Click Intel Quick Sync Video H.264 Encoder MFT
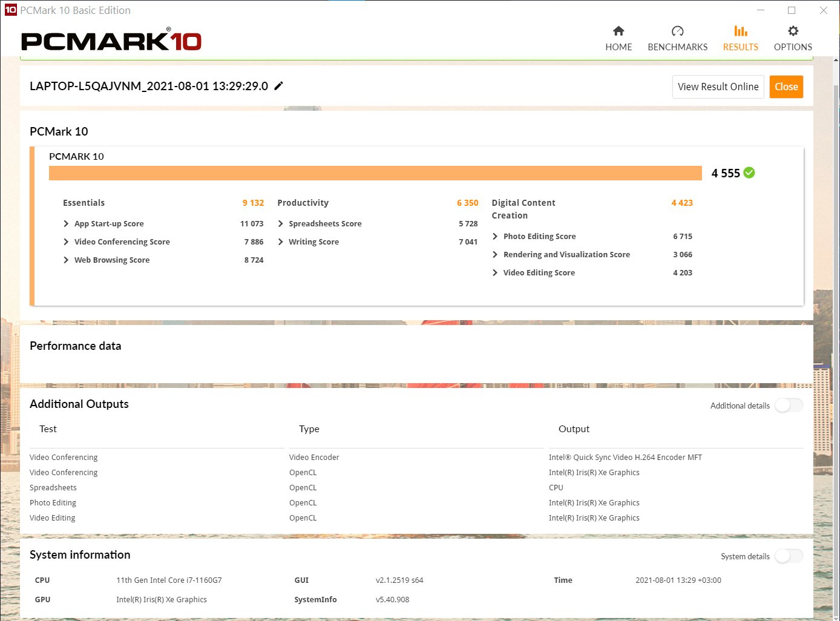 (x=625, y=458)
